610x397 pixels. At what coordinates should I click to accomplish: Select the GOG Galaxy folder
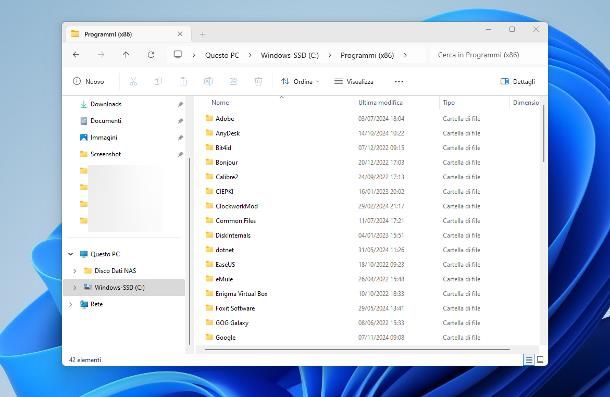(x=232, y=323)
